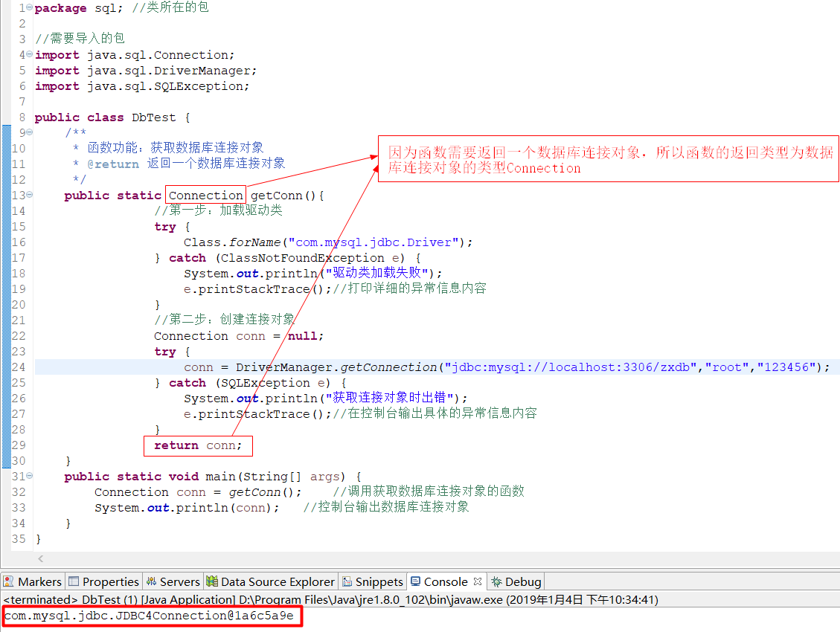The height and width of the screenshot is (632, 840).
Task: Click 'import java.sql.SQLException;' on line 6
Action: click(x=142, y=86)
